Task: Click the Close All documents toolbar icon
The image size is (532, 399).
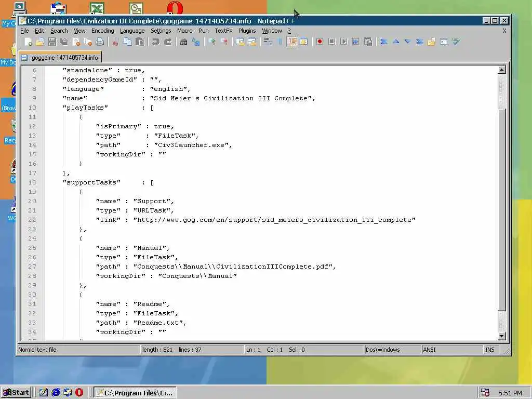Action: click(88, 42)
